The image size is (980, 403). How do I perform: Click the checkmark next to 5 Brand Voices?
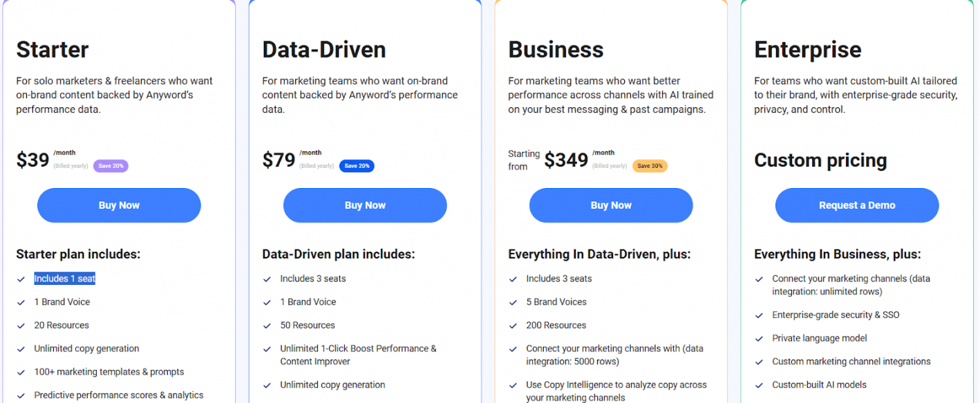point(513,302)
